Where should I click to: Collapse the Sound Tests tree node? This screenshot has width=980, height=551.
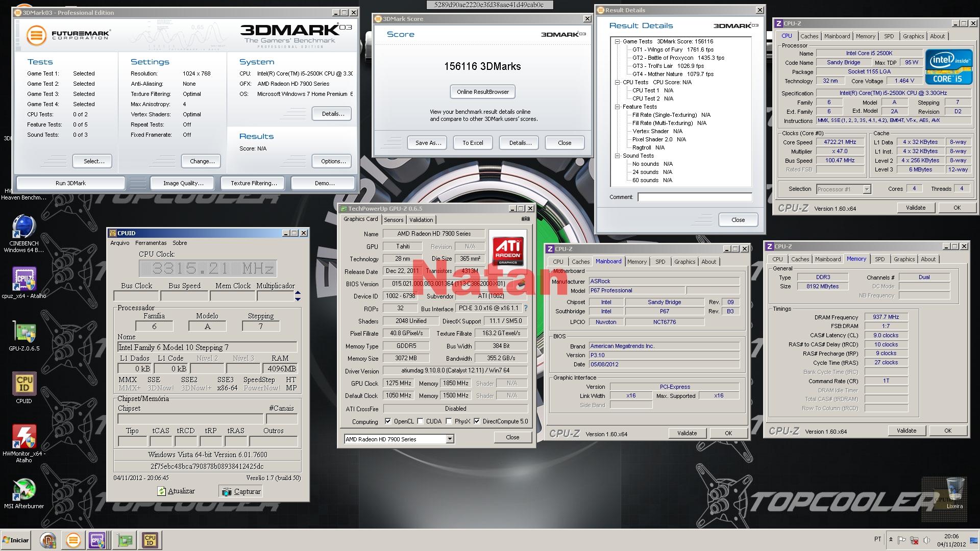point(617,156)
